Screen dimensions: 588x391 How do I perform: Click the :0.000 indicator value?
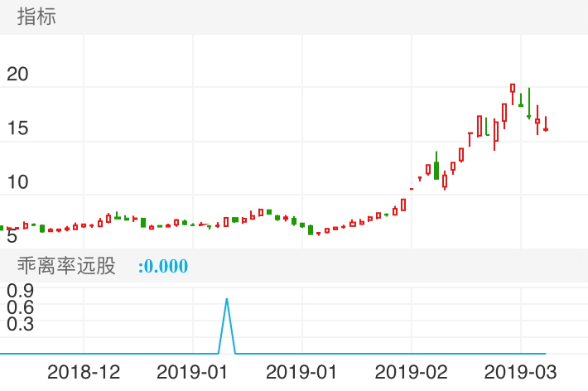[163, 267]
